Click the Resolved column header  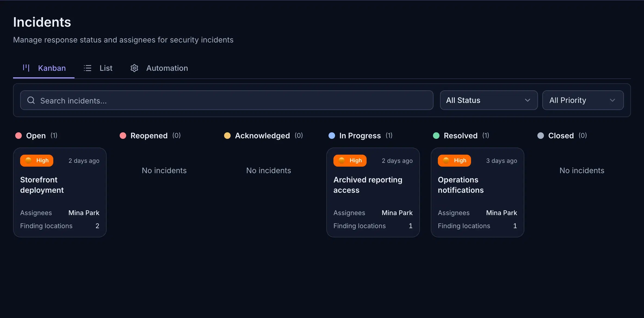461,136
